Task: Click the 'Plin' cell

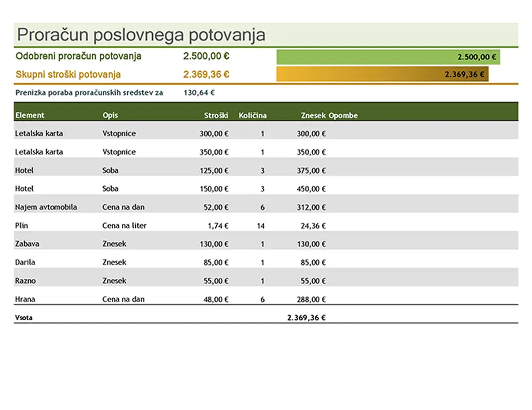Action: click(x=22, y=225)
